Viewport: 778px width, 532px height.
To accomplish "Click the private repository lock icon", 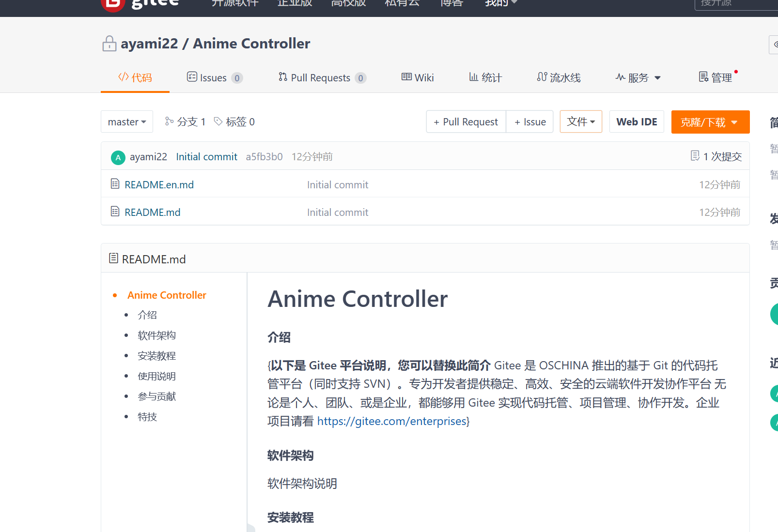I will (109, 44).
